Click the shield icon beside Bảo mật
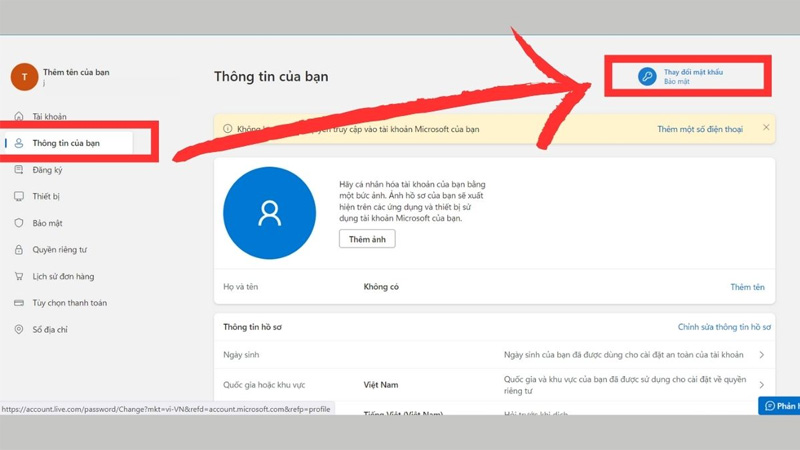Image resolution: width=800 pixels, height=450 pixels. (19, 223)
